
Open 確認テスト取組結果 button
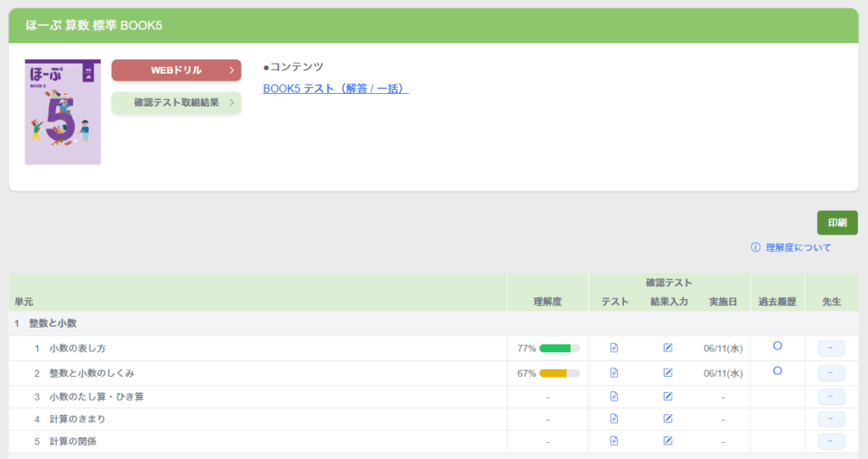point(176,102)
